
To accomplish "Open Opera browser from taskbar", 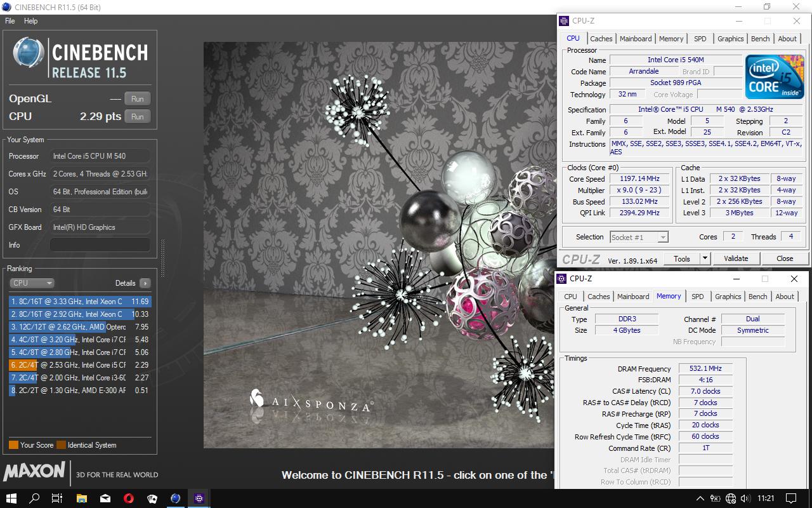I will point(129,498).
